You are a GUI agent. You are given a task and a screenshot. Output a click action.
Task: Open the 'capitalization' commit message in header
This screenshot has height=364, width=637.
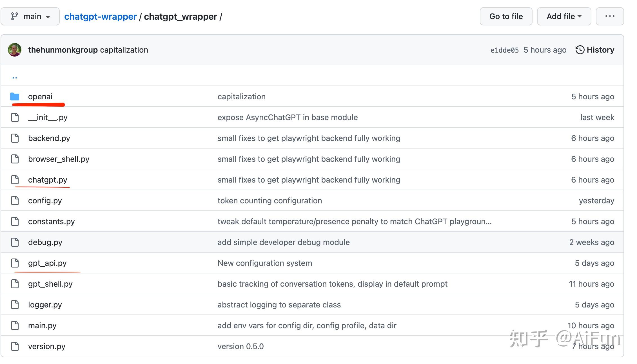[x=124, y=50]
